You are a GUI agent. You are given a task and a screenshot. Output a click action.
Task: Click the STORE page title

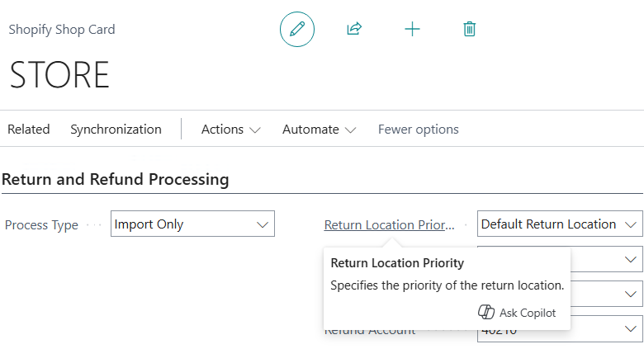[x=59, y=75]
